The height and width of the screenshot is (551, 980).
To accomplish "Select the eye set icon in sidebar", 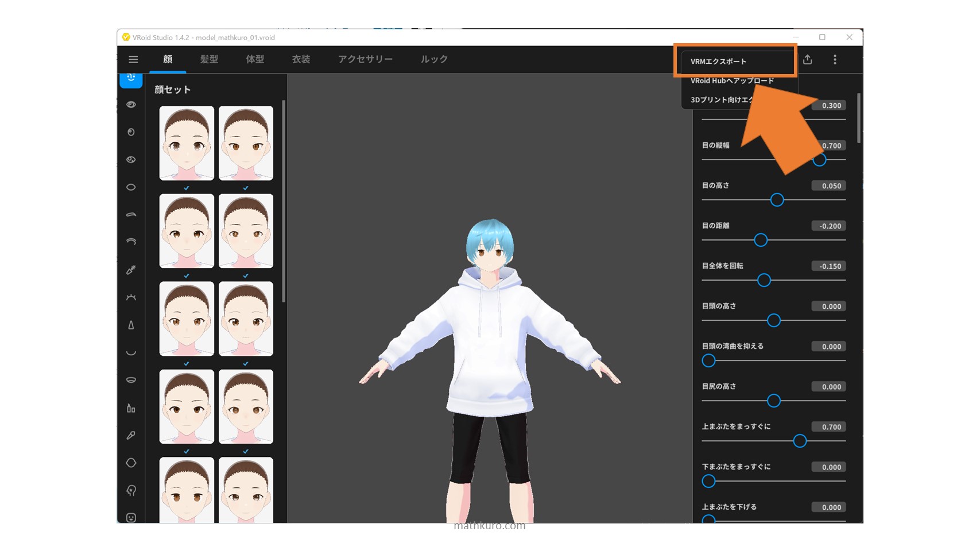I will [131, 104].
